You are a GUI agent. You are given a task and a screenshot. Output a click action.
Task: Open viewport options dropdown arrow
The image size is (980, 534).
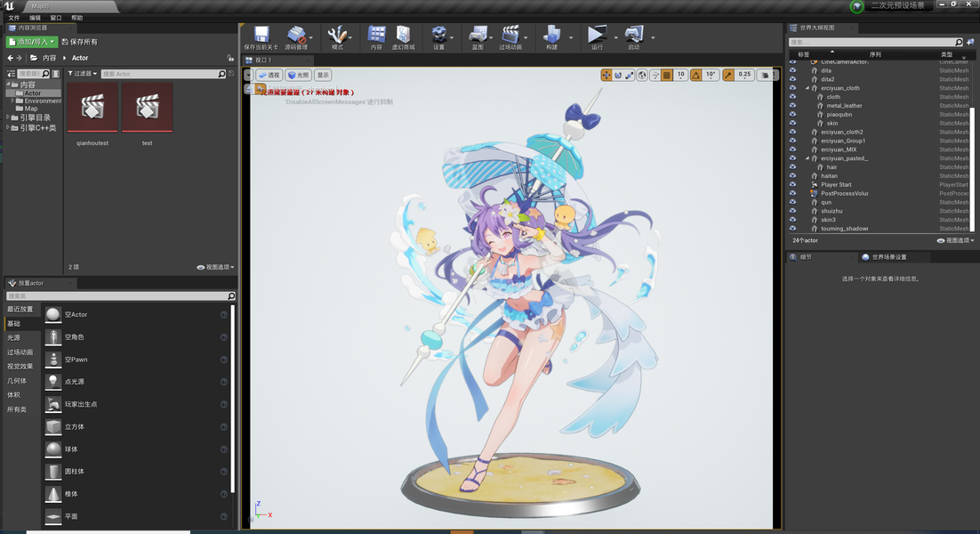pos(248,75)
